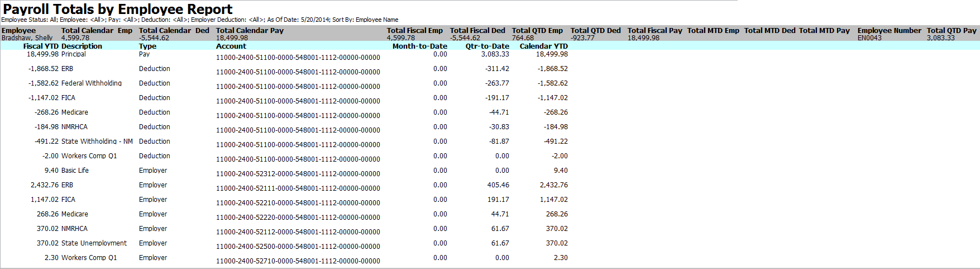Click the Payroll Totals by Employee Report title
This screenshot has height=269, width=980.
click(118, 9)
